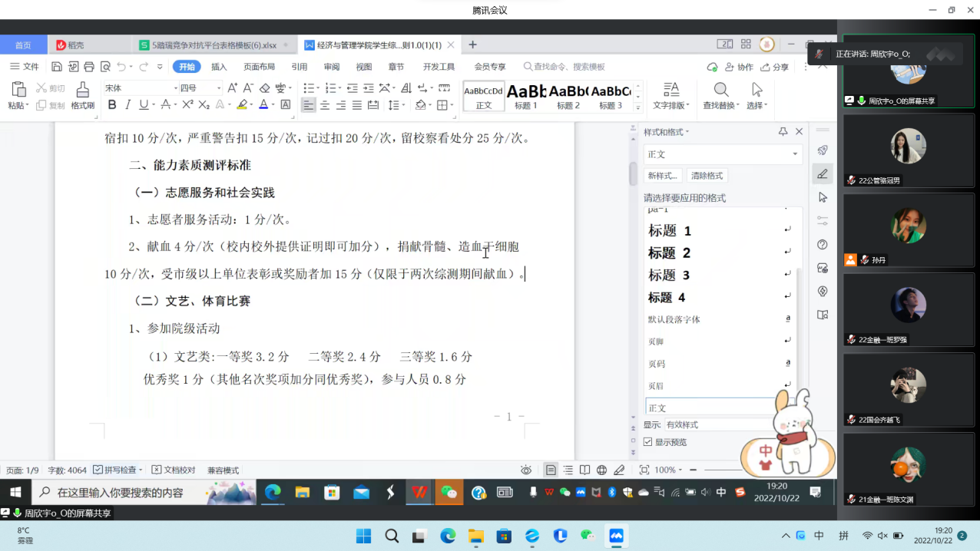The width and height of the screenshot is (980, 551).
Task: Click the center alignment icon
Action: coord(325,105)
